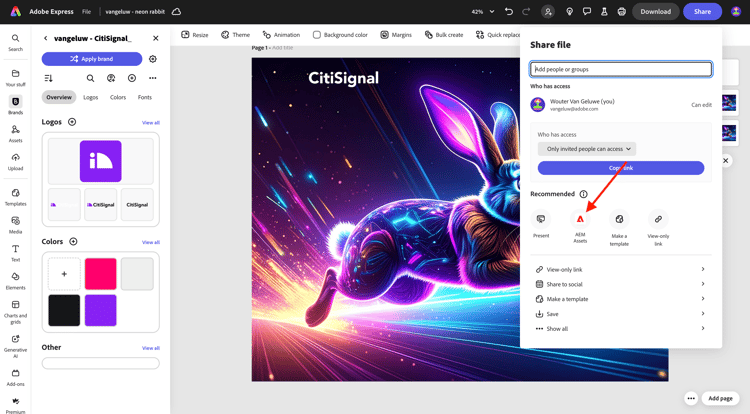Click Make a template recommended icon
Screen dimensions: 750x414
click(x=619, y=228)
